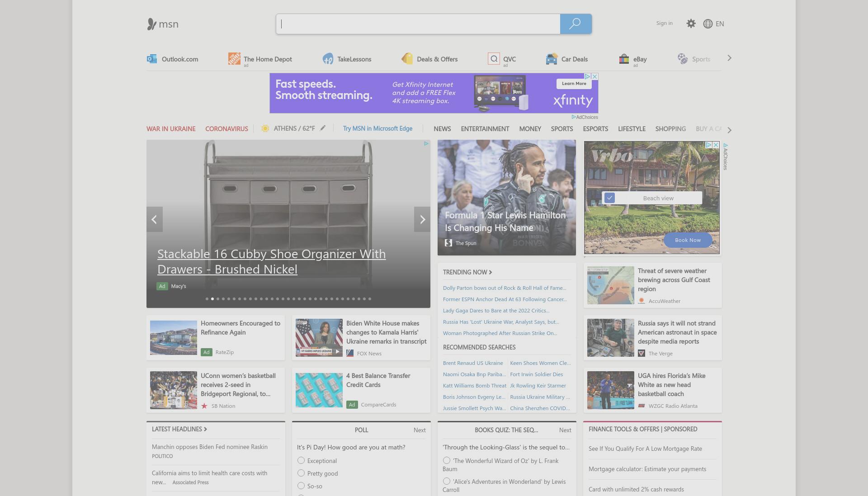Screen dimensions: 868x496
Task: Click Next in the Poll card
Action: 420,430
